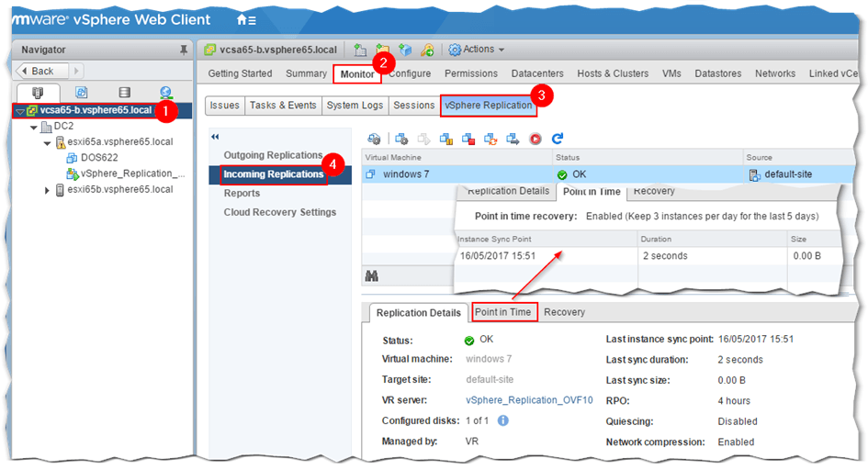Open the VMs and Templates navigator tab
The width and height of the screenshot is (868, 470).
point(81,93)
